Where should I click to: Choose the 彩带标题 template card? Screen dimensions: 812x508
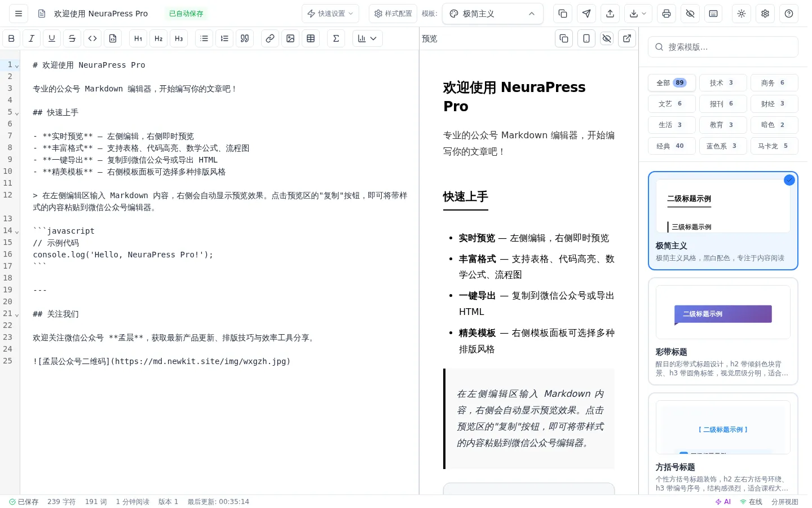coord(723,331)
